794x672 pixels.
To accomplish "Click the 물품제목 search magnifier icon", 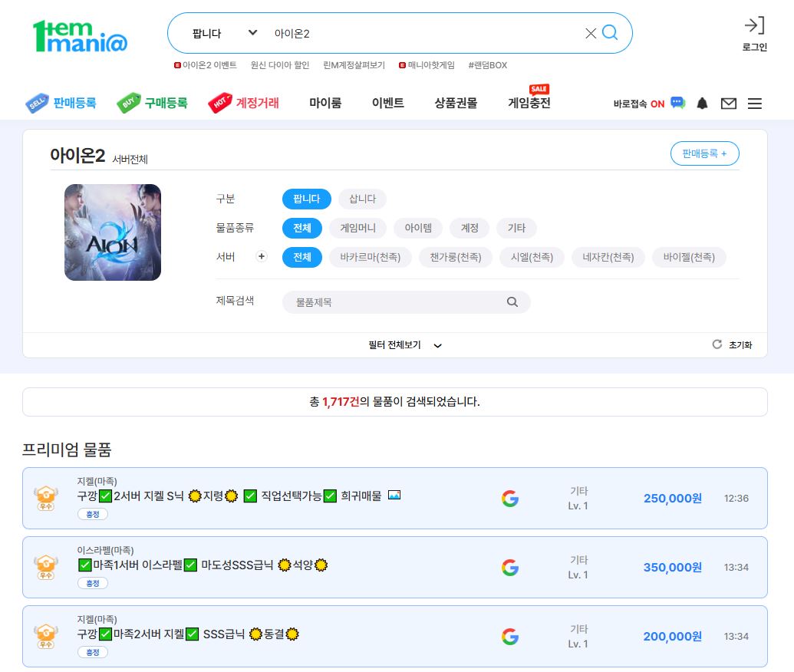I will [512, 301].
